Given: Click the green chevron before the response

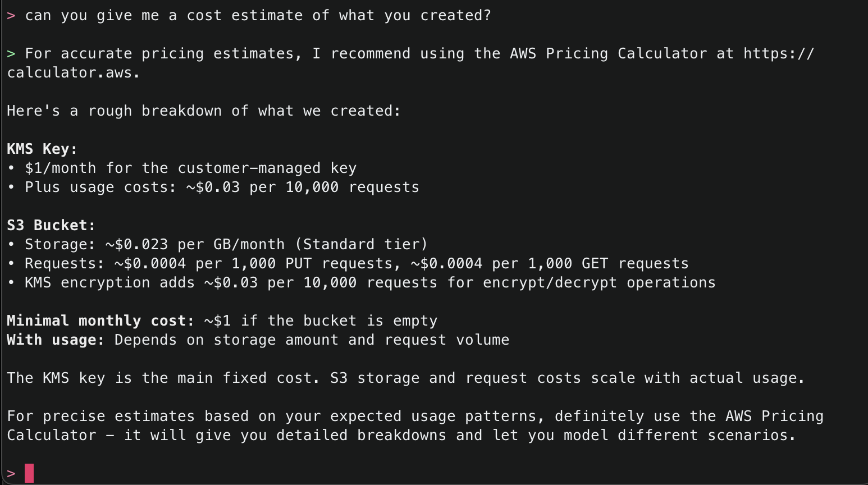Looking at the screenshot, I should [x=11, y=54].
